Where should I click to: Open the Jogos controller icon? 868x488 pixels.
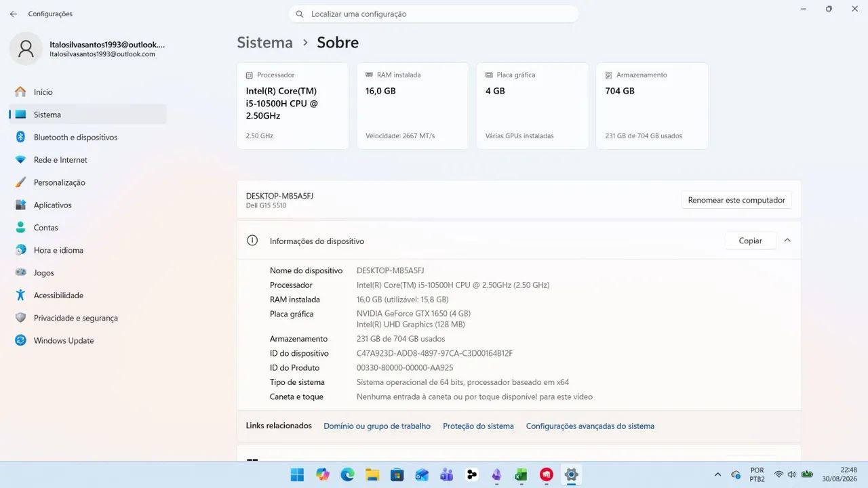[x=20, y=272]
